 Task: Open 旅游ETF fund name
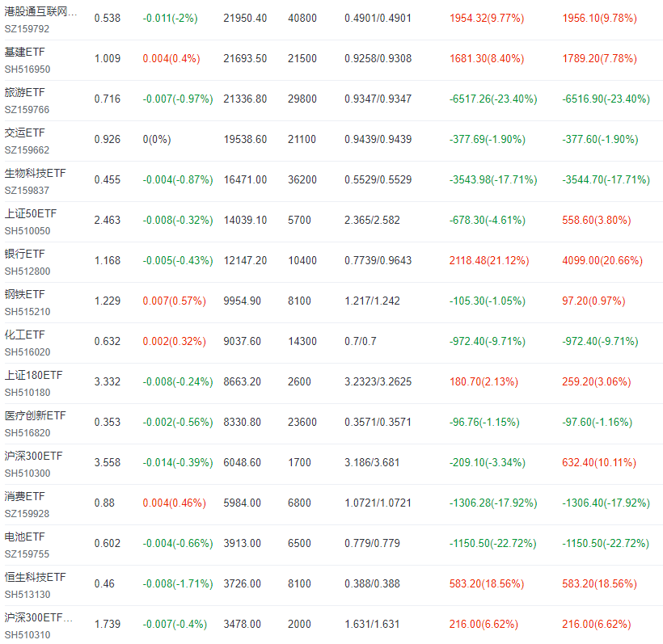(24, 92)
